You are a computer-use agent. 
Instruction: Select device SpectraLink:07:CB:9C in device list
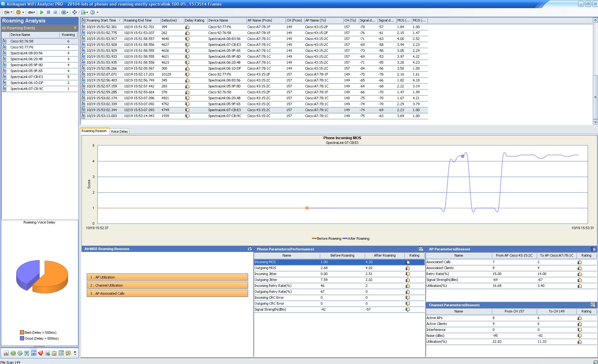[40, 89]
